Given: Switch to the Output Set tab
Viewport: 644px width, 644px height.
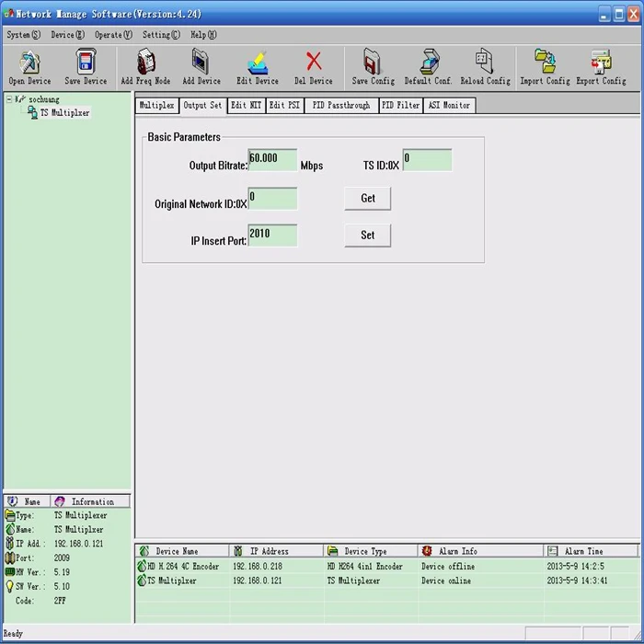Looking at the screenshot, I should 202,106.
